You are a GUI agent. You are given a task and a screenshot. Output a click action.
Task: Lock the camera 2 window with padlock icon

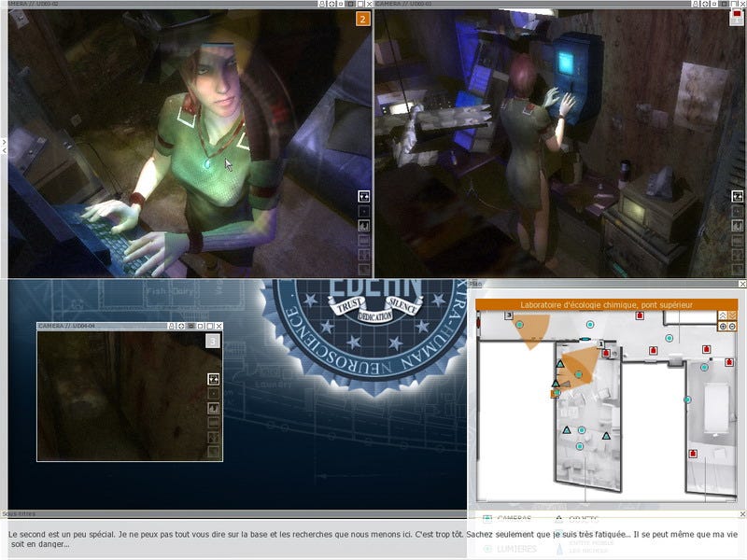pyautogui.click(x=322, y=4)
